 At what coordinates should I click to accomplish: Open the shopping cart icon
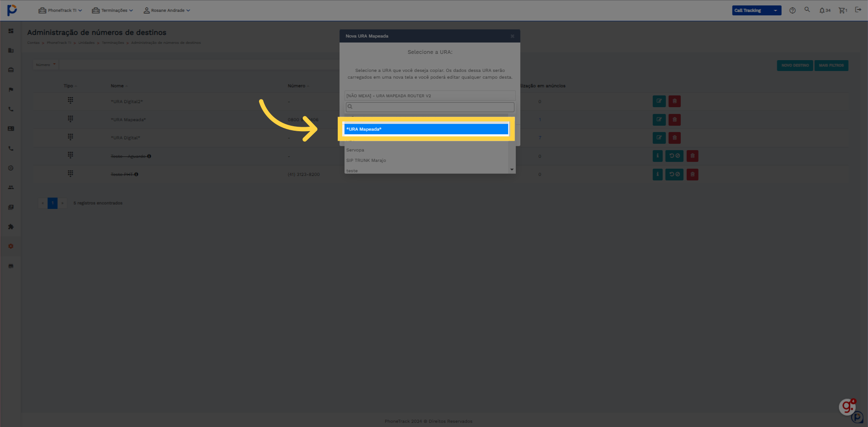(843, 10)
